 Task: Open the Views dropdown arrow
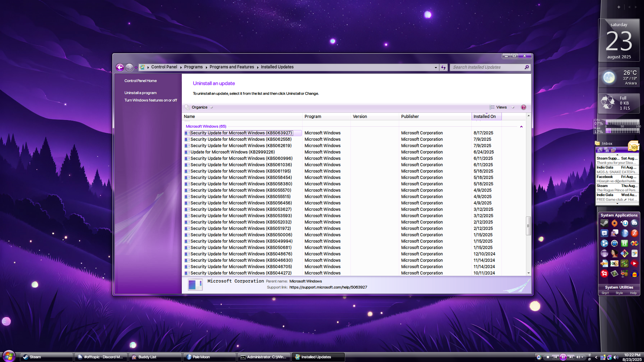[513, 108]
